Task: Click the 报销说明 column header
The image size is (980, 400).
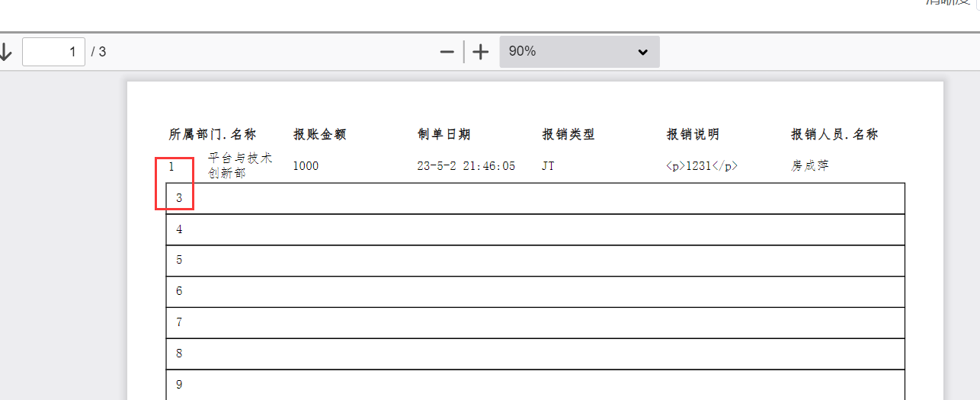Action: click(x=693, y=134)
